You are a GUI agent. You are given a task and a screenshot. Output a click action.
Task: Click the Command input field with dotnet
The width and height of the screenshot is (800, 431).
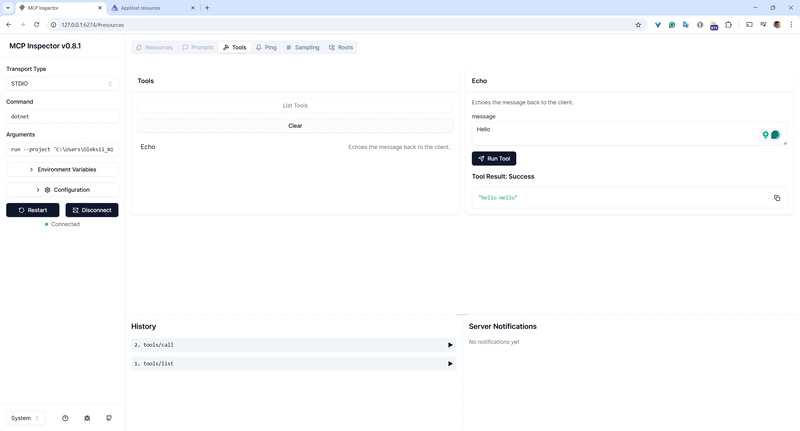point(62,116)
